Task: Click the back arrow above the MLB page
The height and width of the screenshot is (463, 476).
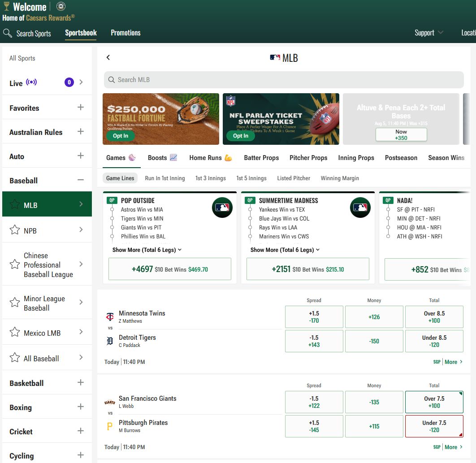Action: click(x=108, y=57)
